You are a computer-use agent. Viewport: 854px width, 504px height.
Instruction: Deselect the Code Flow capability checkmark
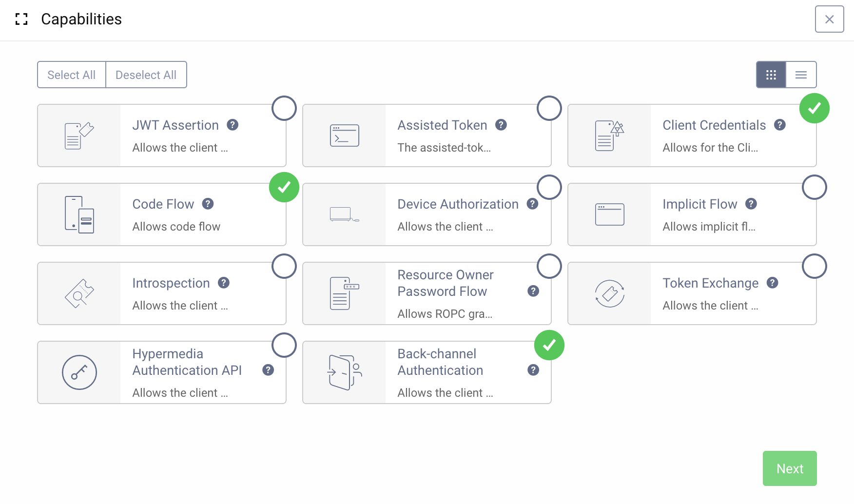[x=284, y=187]
